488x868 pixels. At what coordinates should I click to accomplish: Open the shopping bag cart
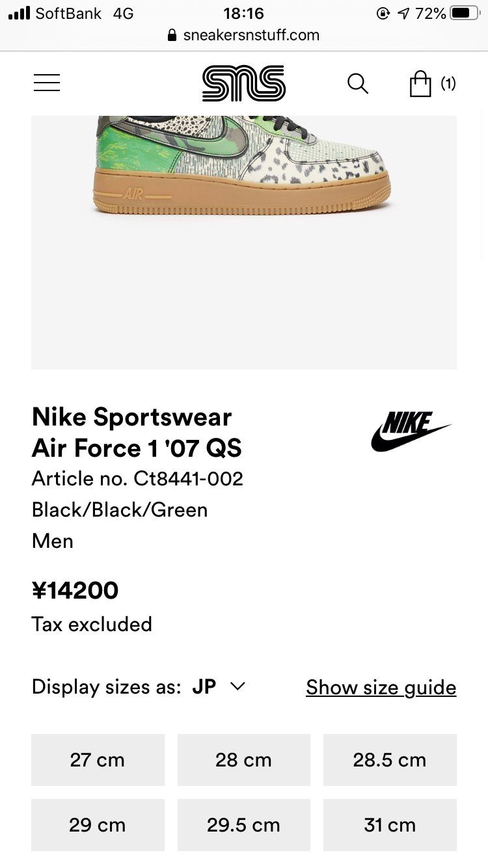click(x=420, y=83)
